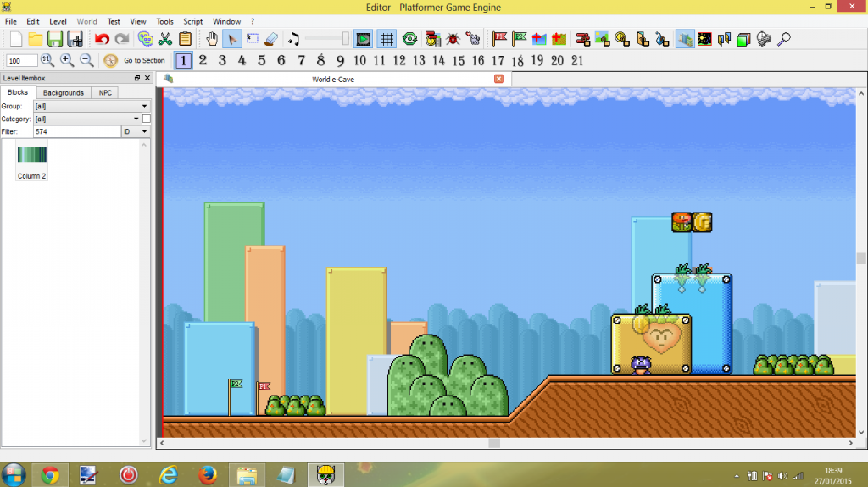Lock NPCs with the coin icon
Image resolution: width=868 pixels, height=487 pixels.
[x=622, y=39]
